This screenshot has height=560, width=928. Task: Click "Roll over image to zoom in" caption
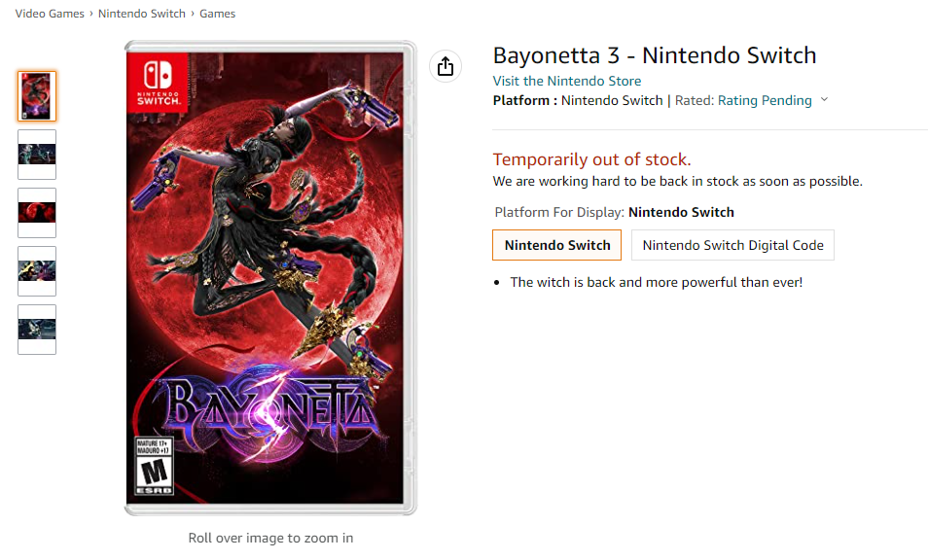tap(270, 538)
